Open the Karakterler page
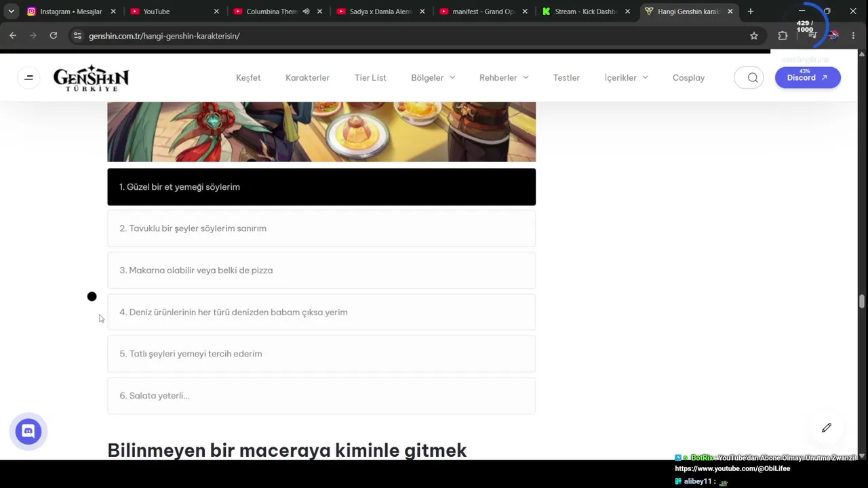Image resolution: width=868 pixels, height=488 pixels. point(307,78)
